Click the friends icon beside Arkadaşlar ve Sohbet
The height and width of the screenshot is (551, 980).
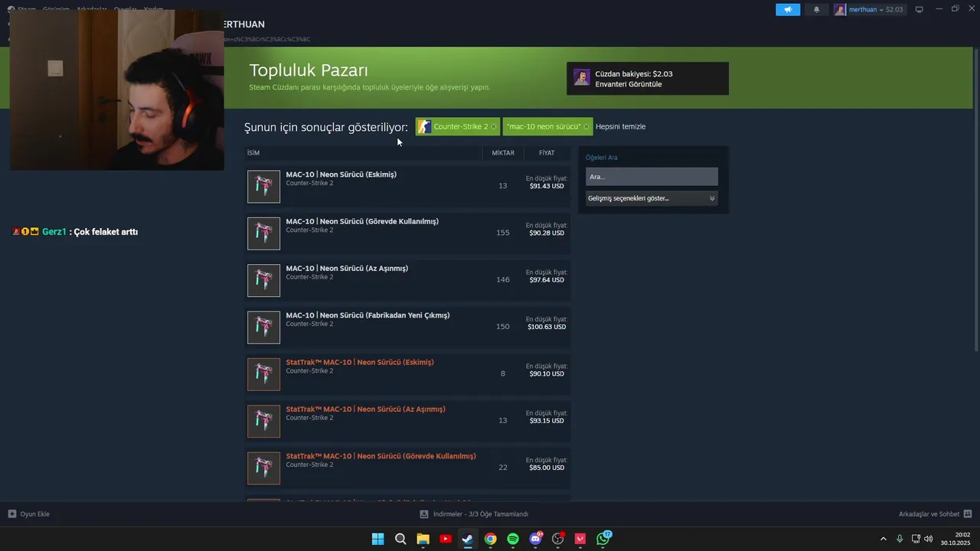(x=968, y=514)
